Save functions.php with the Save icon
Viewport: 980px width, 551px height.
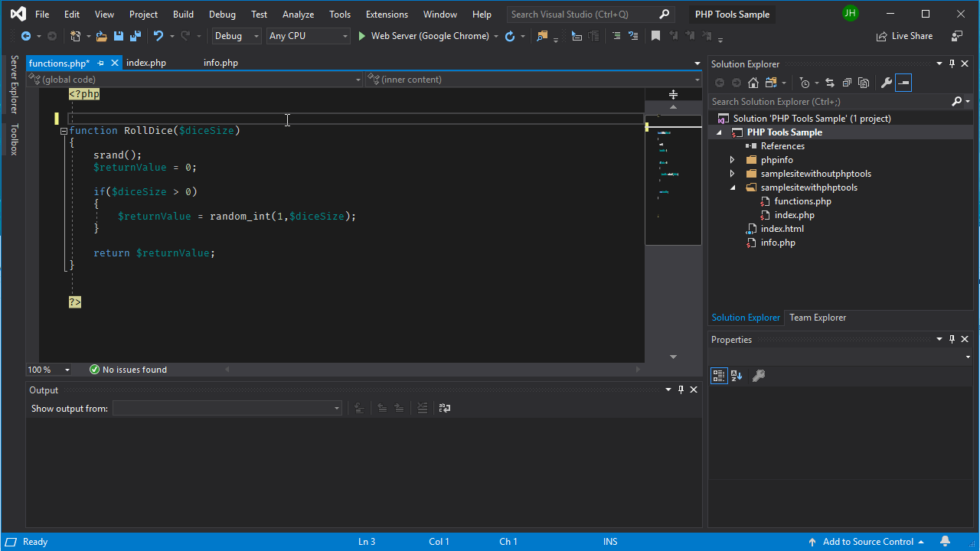point(119,36)
